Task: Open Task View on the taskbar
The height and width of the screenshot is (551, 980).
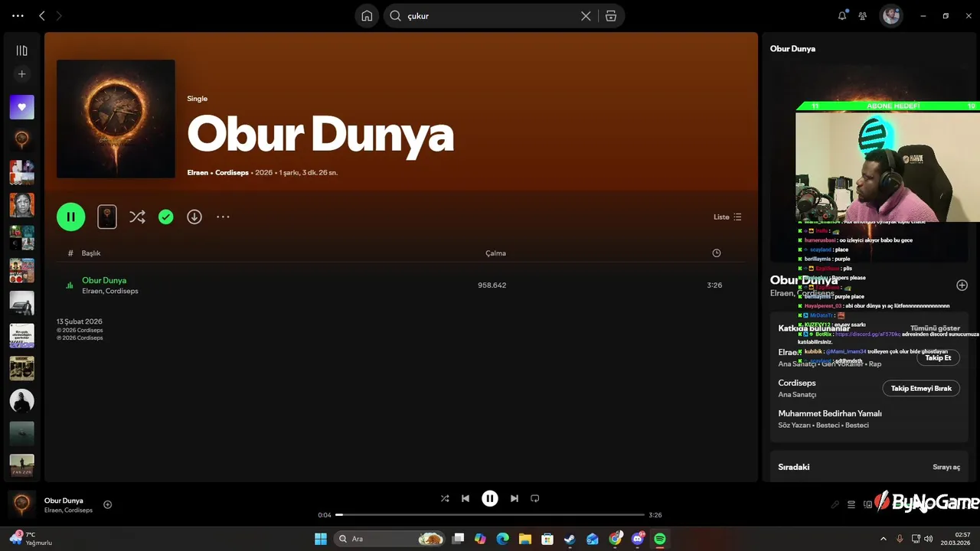Action: point(458,539)
